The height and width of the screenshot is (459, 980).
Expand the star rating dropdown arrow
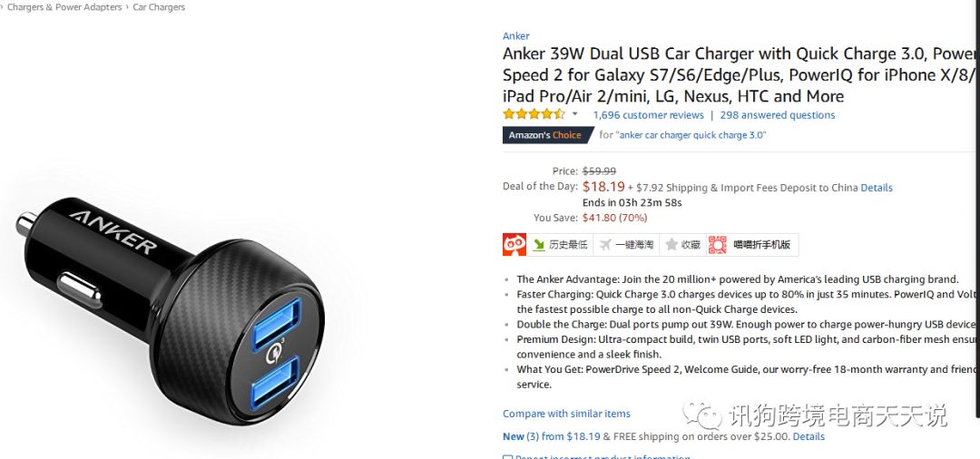pyautogui.click(x=575, y=114)
